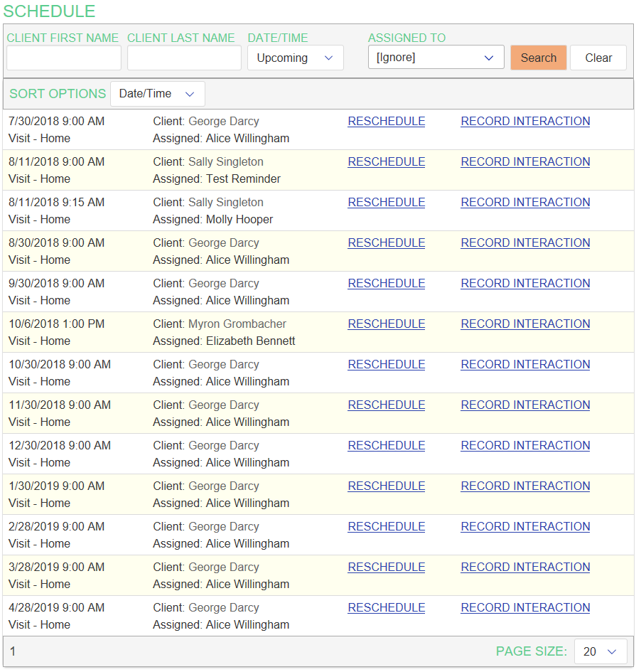Viewport: 641px width, 672px height.
Task: Reschedule the 8/11/2018 9:00 AM Sally Singleton visit
Action: tap(386, 162)
